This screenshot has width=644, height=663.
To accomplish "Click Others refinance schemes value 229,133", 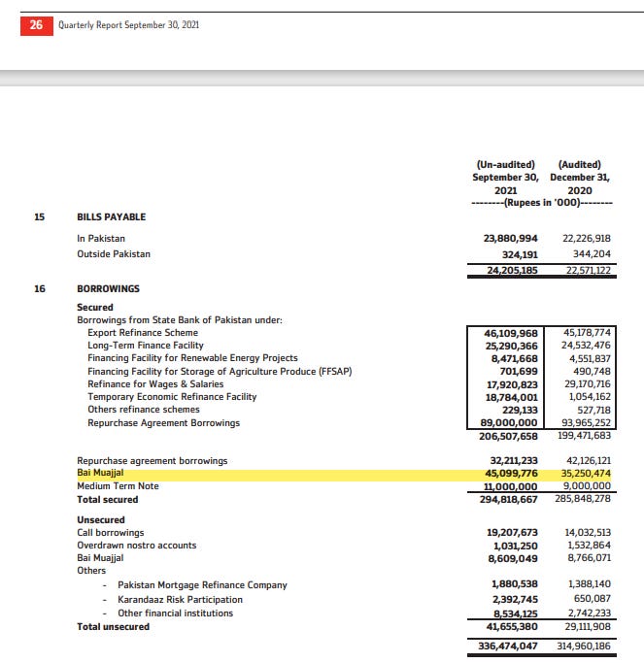I will [520, 411].
